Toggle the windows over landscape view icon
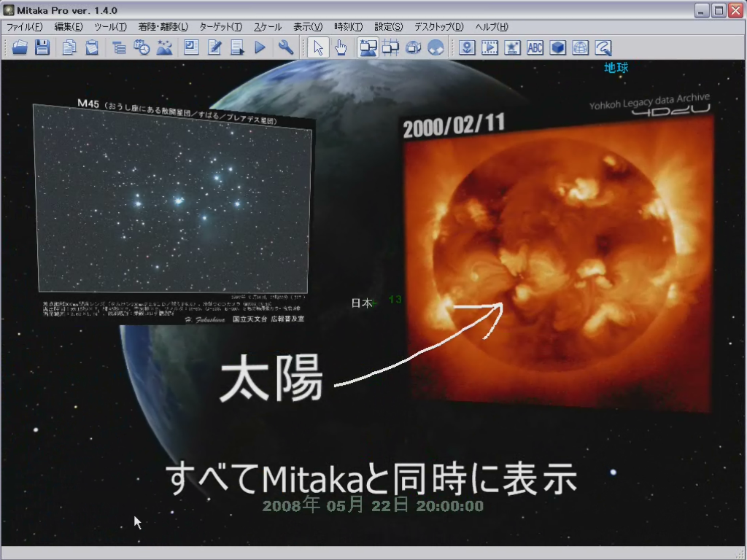The height and width of the screenshot is (560, 747). pos(368,47)
